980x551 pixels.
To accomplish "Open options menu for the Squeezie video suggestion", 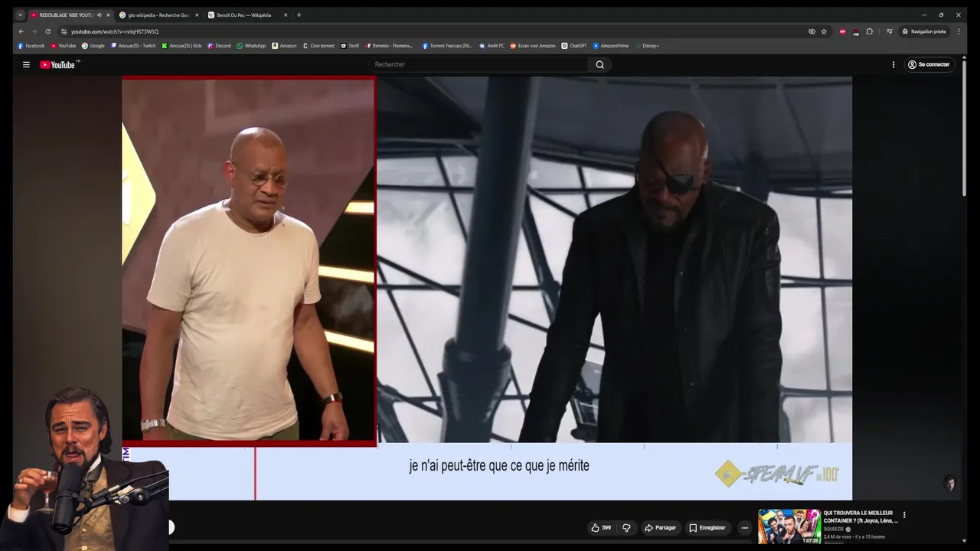I will (x=904, y=516).
